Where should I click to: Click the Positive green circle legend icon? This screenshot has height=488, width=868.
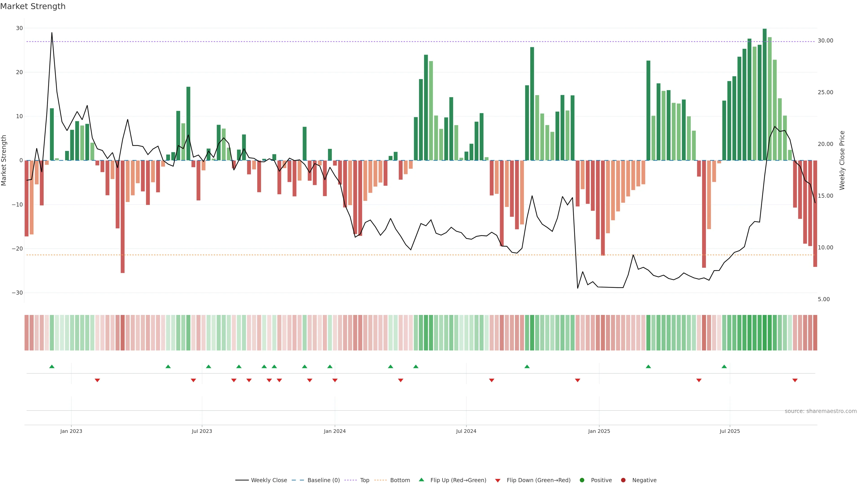click(582, 480)
